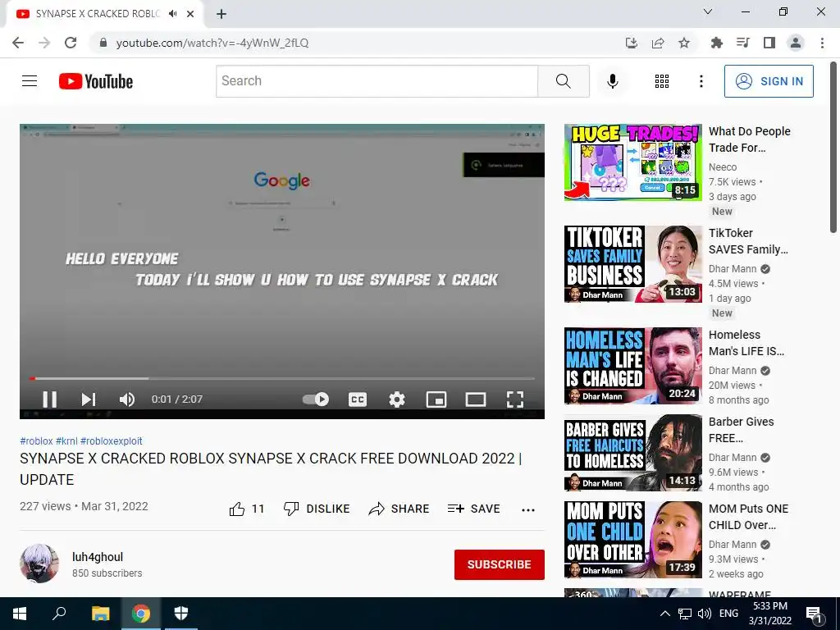Close the Synapse X YouTube tab

[190, 14]
